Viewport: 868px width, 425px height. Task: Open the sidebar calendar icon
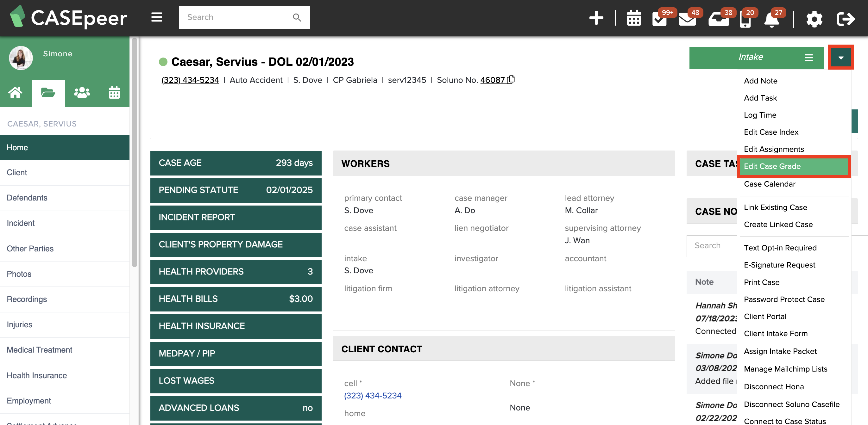click(x=114, y=92)
